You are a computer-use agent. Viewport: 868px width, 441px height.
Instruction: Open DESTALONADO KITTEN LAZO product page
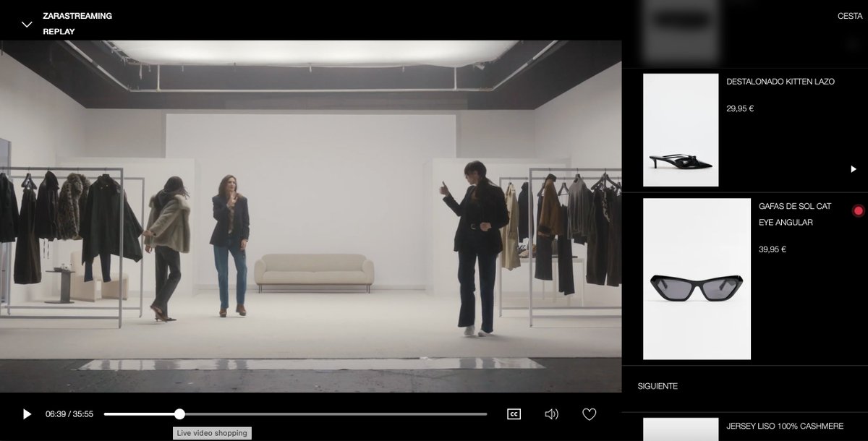pos(780,82)
